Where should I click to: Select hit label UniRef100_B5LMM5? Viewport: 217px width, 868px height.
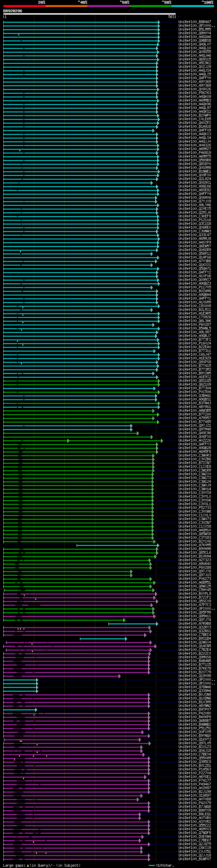tap(195, 30)
